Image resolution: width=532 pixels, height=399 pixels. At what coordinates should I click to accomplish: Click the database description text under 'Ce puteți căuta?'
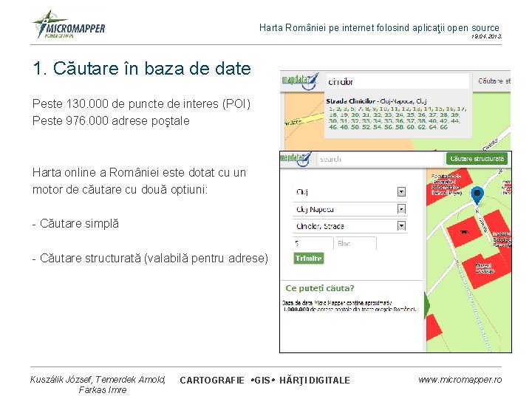349,306
